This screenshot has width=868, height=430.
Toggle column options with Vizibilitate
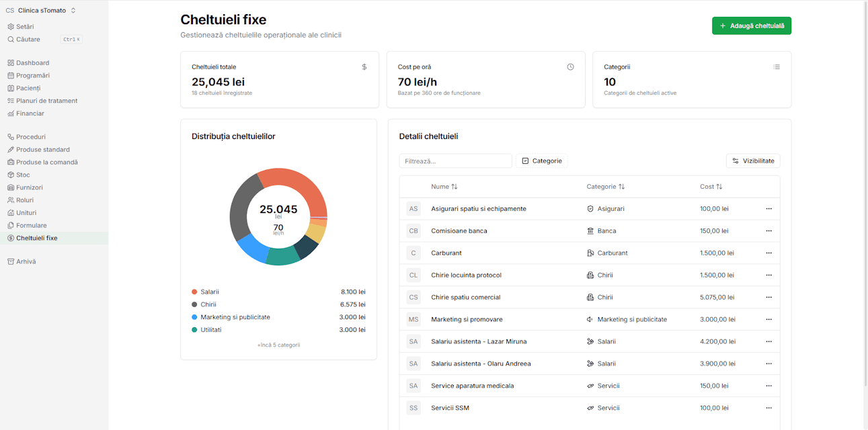pyautogui.click(x=753, y=161)
